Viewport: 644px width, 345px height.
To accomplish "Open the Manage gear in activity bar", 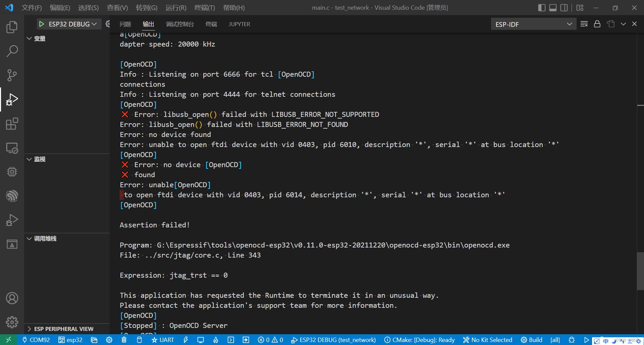I will [x=12, y=322].
